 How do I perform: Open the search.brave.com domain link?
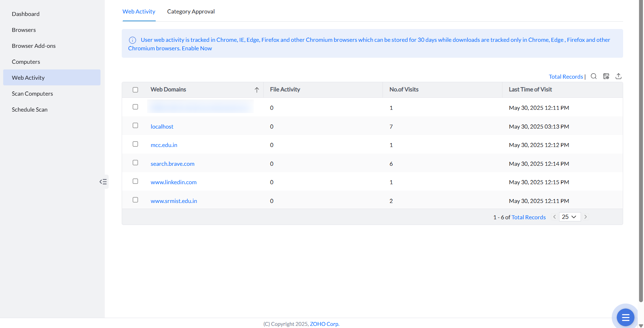[x=172, y=164]
